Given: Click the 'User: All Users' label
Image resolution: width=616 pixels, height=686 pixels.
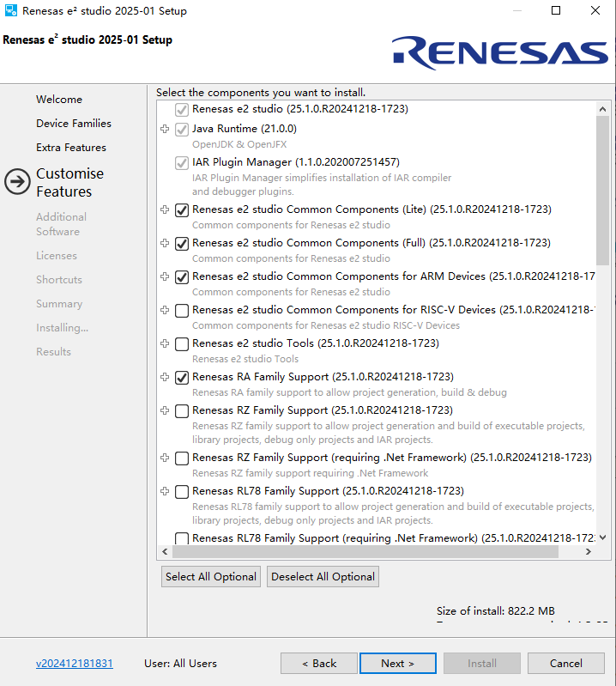Looking at the screenshot, I should click(180, 664).
